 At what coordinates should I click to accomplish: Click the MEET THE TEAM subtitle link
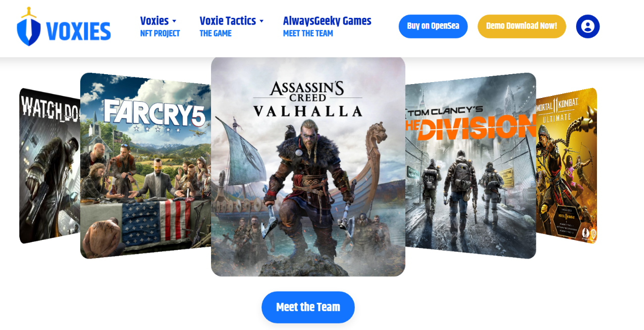coord(308,34)
